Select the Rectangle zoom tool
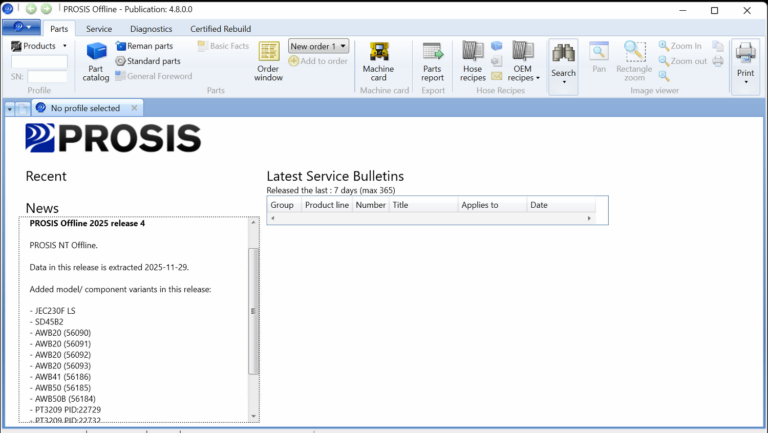This screenshot has height=433, width=768. pyautogui.click(x=634, y=62)
